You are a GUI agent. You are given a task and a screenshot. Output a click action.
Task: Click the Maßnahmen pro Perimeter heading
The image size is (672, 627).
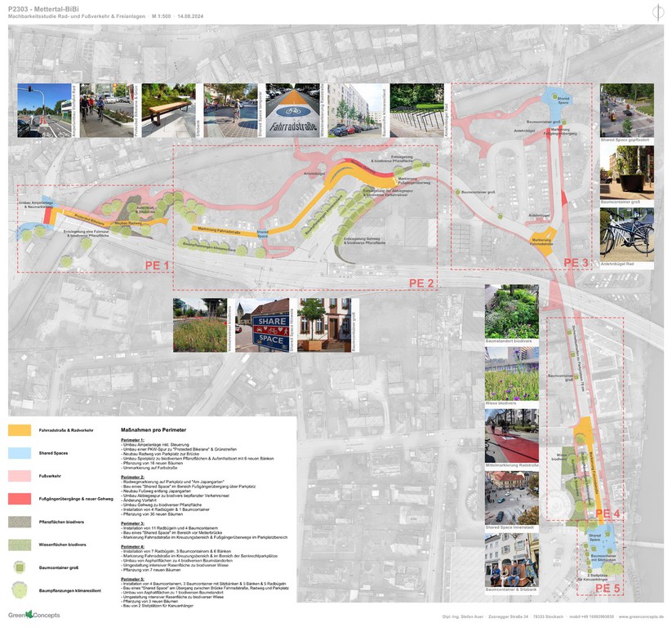154,429
